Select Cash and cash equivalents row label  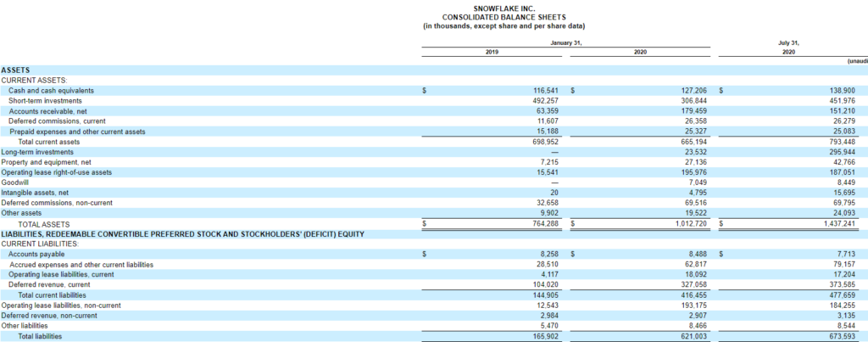52,90
